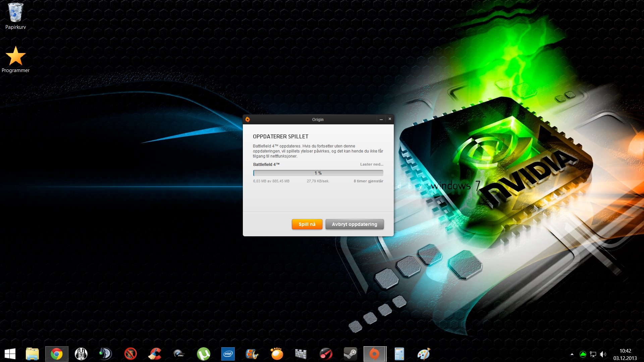
Task: Launch uTorrent from the taskbar
Action: (204, 354)
